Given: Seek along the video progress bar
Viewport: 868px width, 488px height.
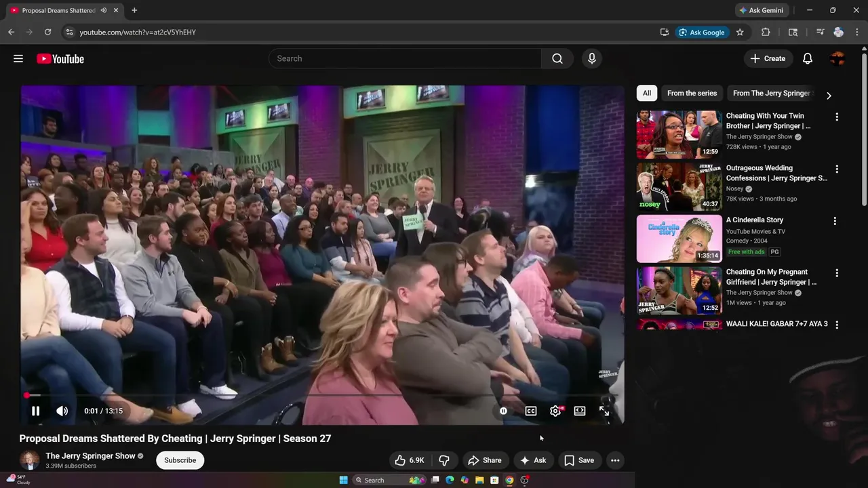Looking at the screenshot, I should (322, 395).
